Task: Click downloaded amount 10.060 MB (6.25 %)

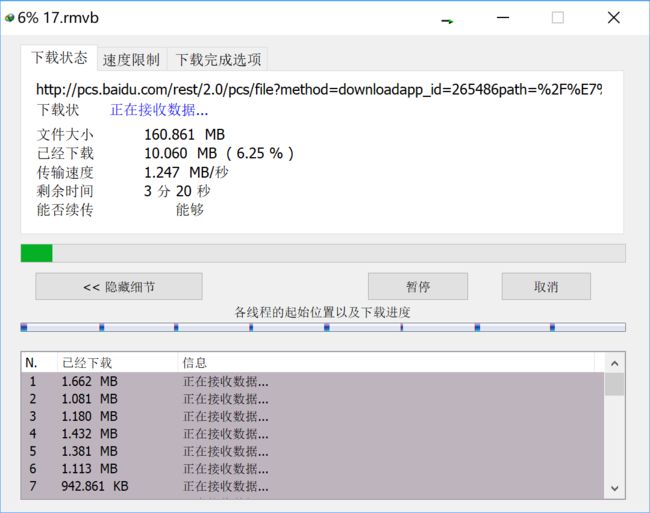Action: pos(219,153)
